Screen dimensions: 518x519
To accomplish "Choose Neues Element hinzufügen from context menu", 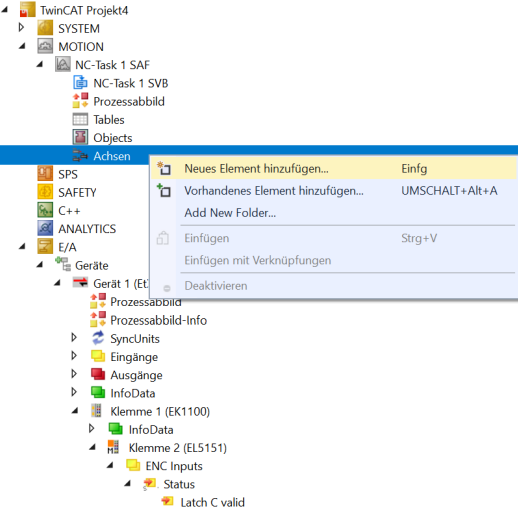I will click(x=333, y=168).
